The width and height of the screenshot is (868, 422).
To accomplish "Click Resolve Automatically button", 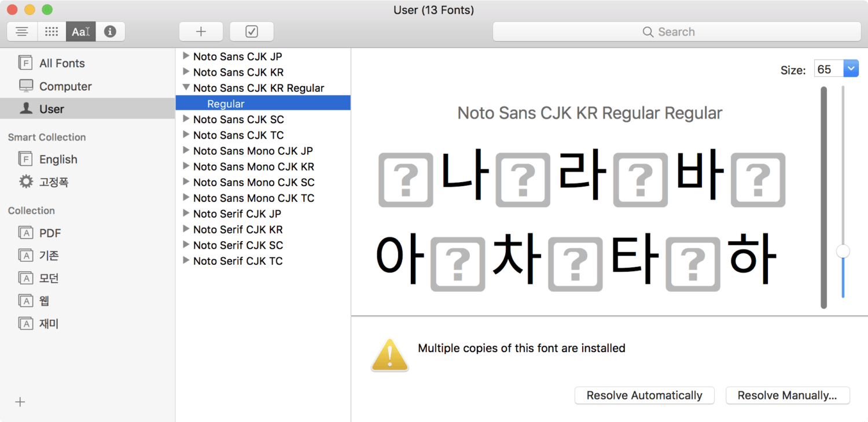I will (x=645, y=395).
